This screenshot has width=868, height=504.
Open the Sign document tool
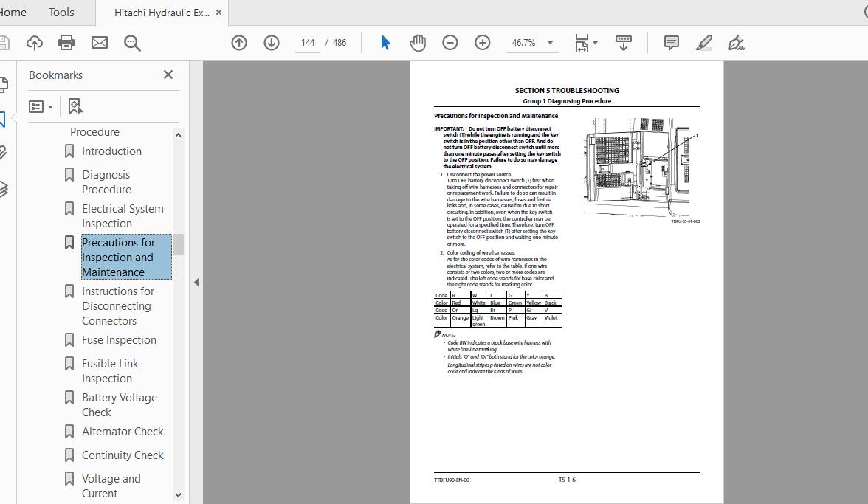[x=737, y=43]
